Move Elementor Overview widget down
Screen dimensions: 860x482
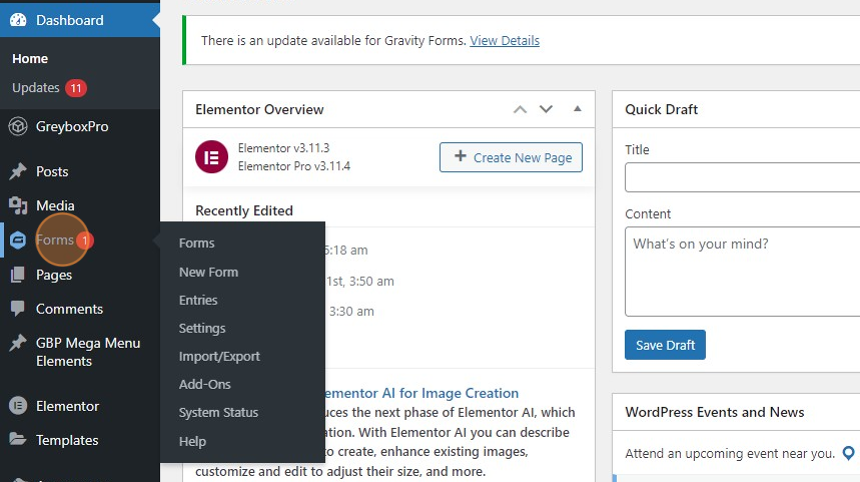click(x=546, y=109)
